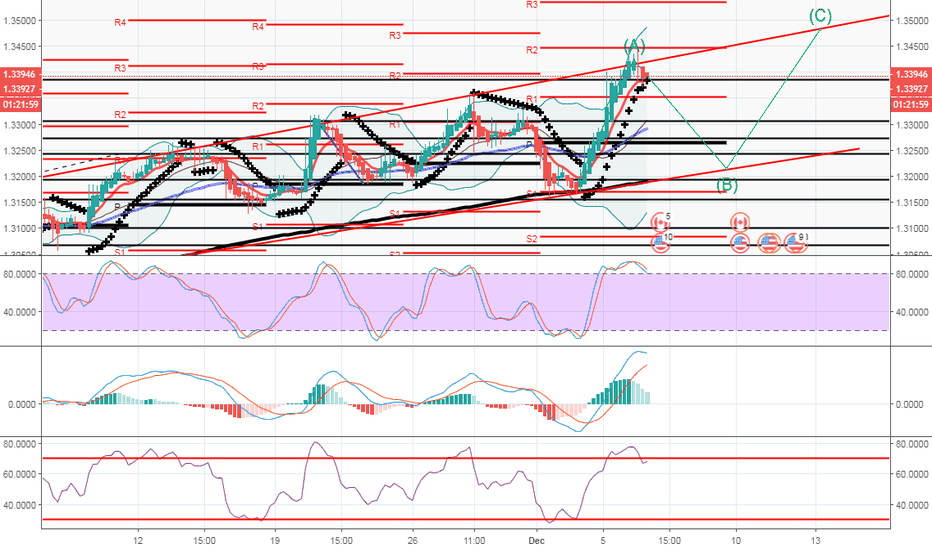The width and height of the screenshot is (932, 550).
Task: Click 1.34500 on the left price scale
Action: [x=20, y=46]
